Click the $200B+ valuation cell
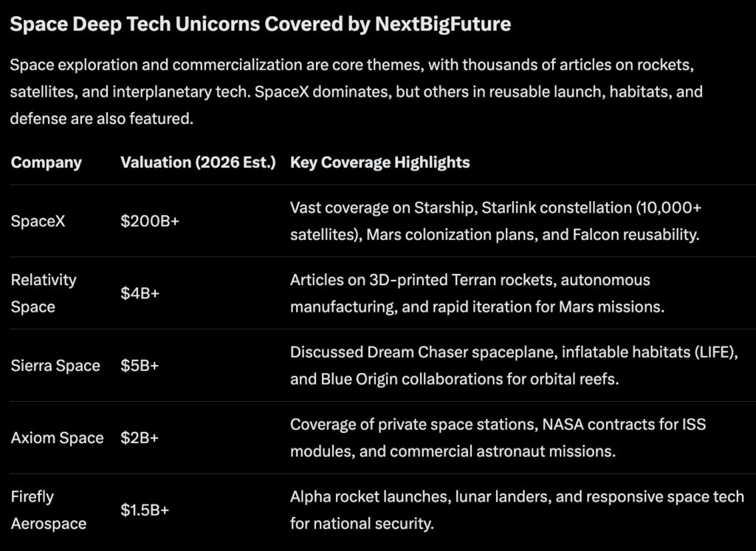Viewport: 756px width, 551px height. [x=150, y=221]
